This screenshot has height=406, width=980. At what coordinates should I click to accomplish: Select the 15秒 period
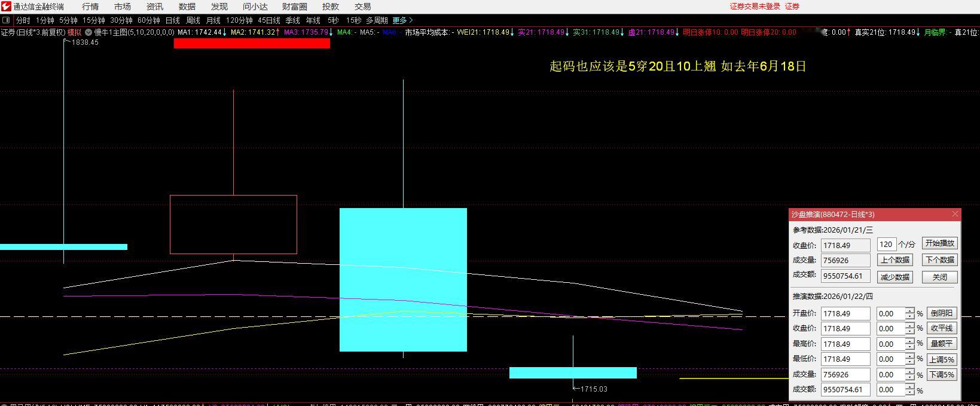(354, 20)
